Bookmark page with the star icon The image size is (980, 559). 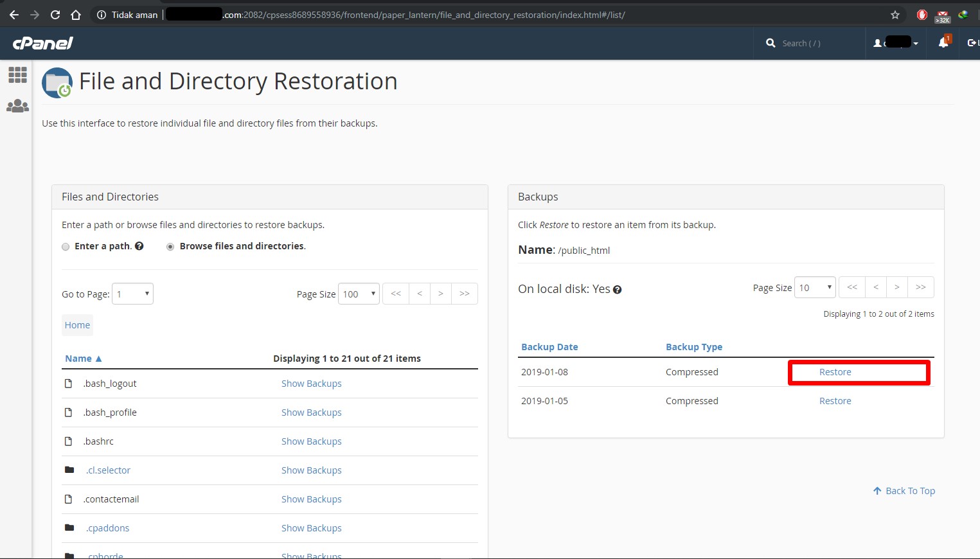click(895, 15)
